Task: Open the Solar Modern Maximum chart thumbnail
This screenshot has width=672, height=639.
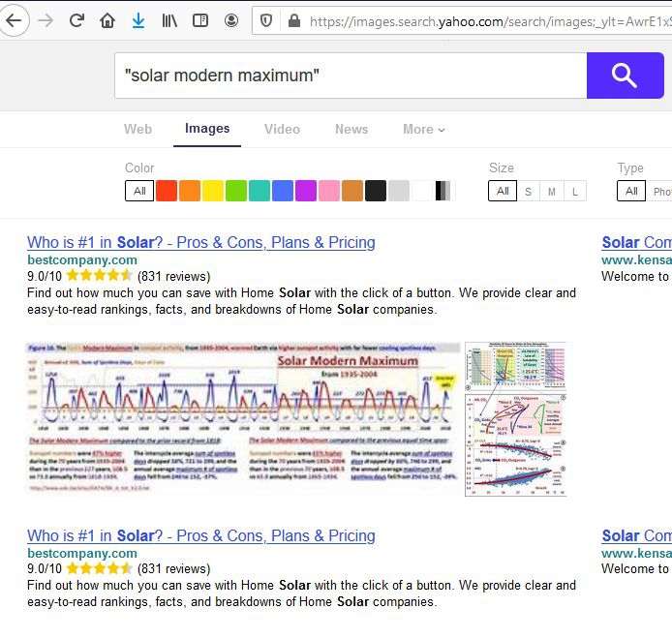Action: click(x=243, y=418)
